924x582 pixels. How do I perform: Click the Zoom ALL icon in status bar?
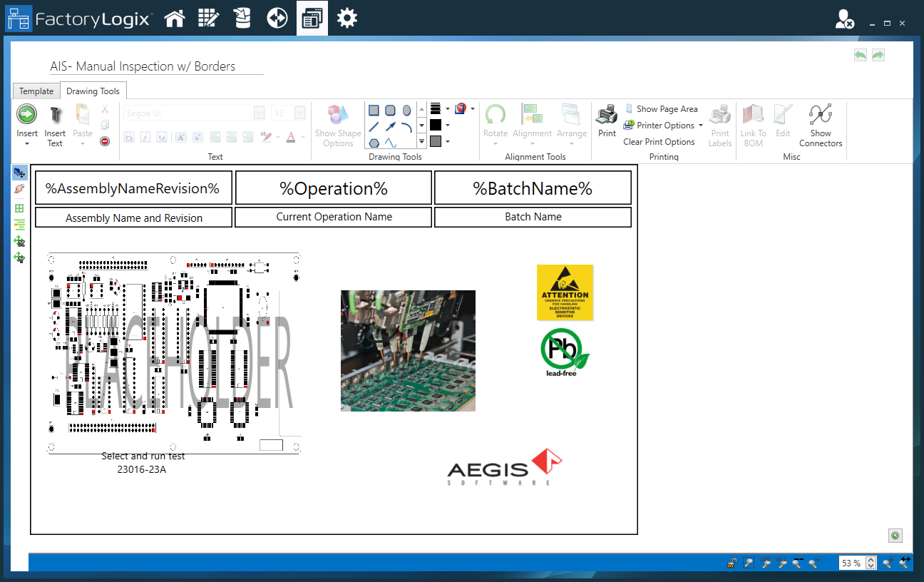point(781,563)
